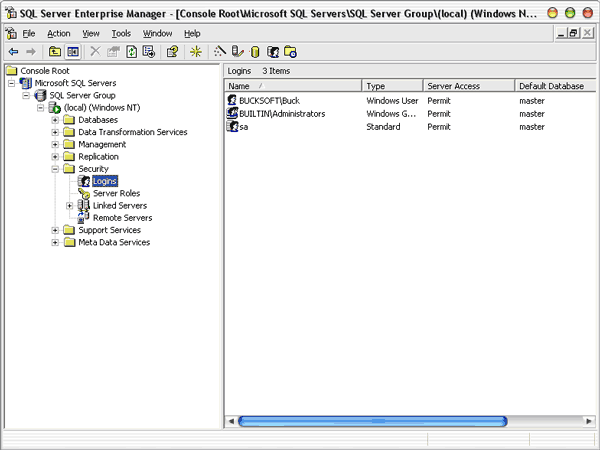Select Console Root in the tree
The width and height of the screenshot is (600, 450).
pos(45,71)
